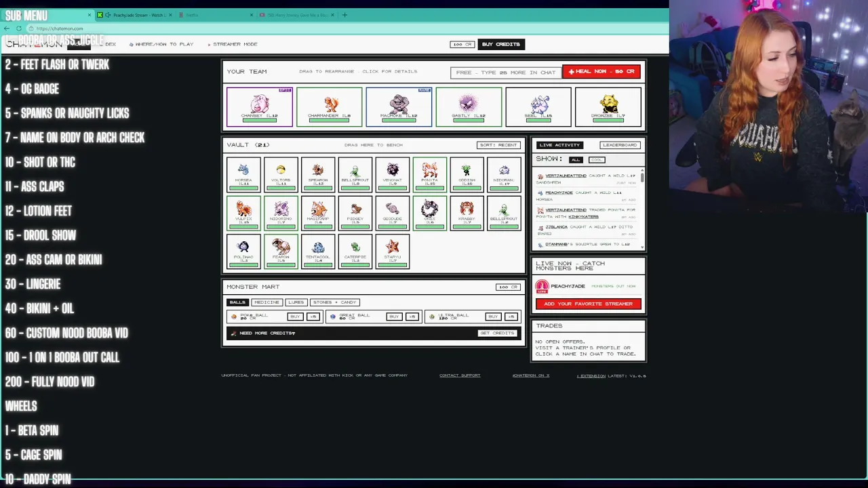Show ALL entries in live activity

576,160
